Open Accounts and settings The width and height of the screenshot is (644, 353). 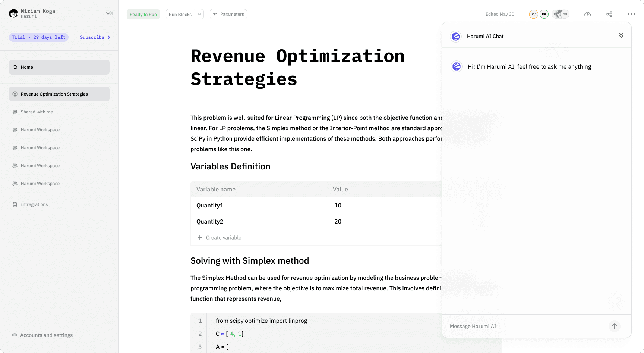[x=46, y=335]
